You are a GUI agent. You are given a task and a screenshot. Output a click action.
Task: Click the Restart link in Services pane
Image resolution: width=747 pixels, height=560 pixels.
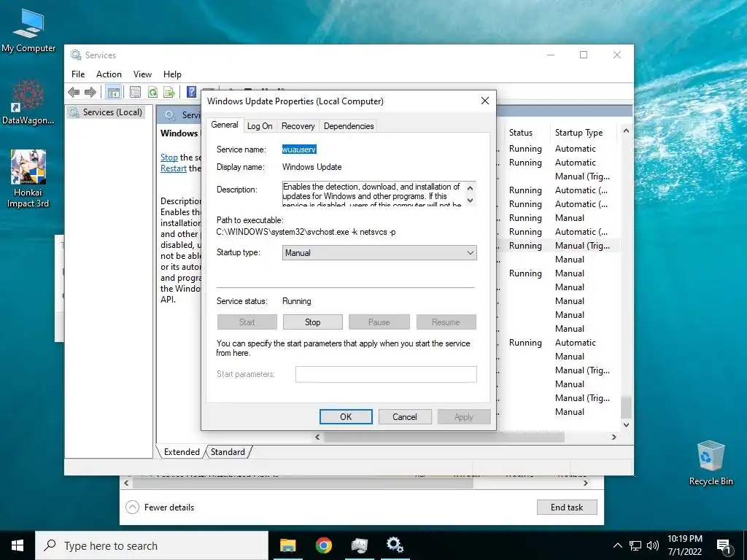point(174,168)
